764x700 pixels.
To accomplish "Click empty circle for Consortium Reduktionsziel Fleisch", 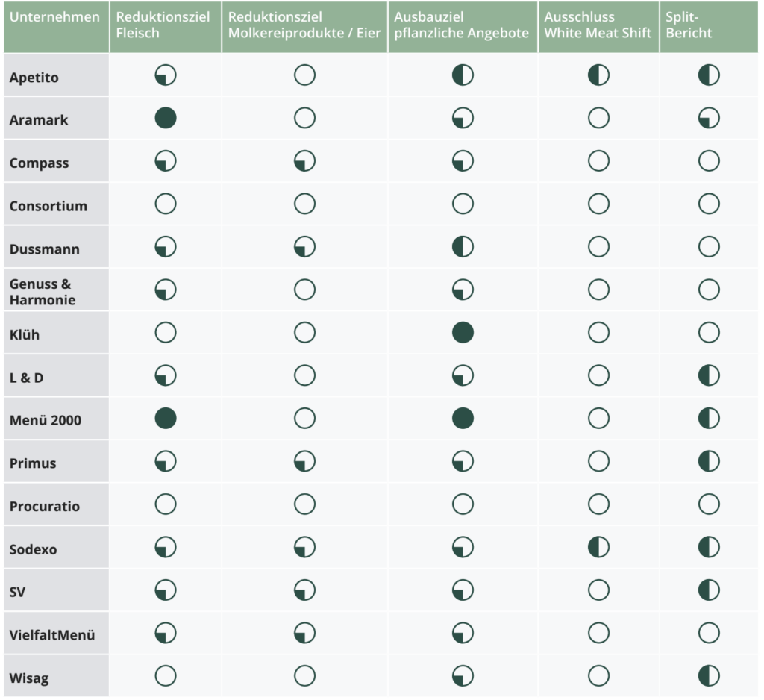I will pos(166,204).
